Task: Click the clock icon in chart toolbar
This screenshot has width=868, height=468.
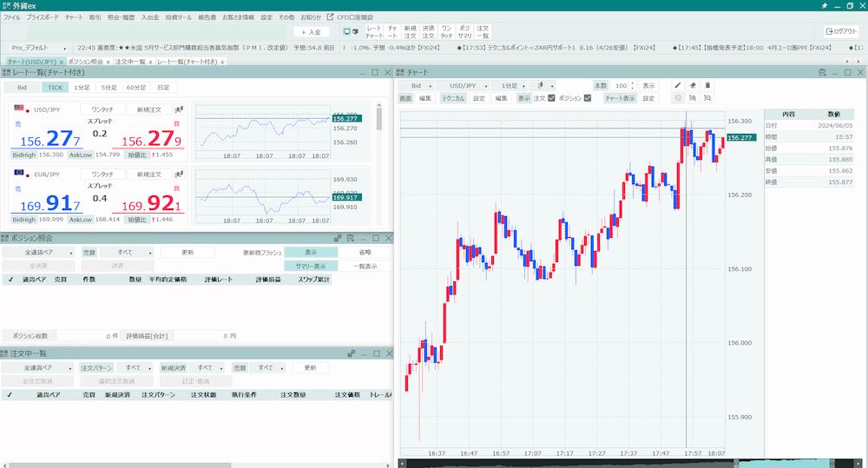Action: tap(678, 98)
